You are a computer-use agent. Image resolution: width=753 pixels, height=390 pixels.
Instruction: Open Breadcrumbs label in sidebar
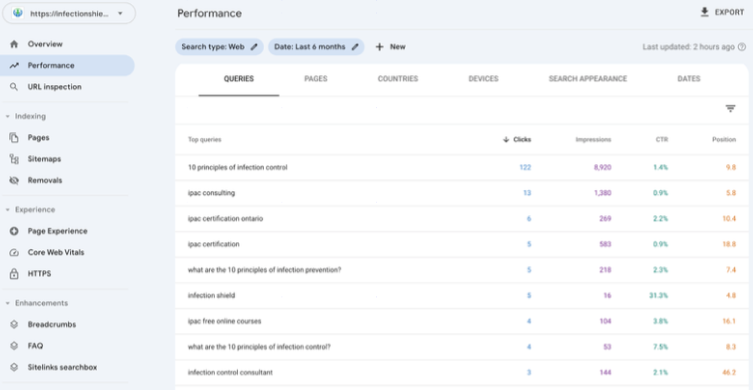click(x=52, y=325)
